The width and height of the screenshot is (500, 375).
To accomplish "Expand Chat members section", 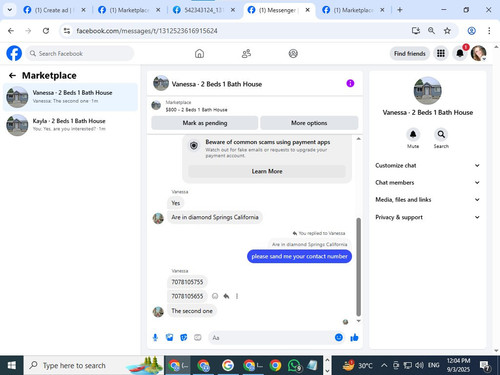I will 428,182.
